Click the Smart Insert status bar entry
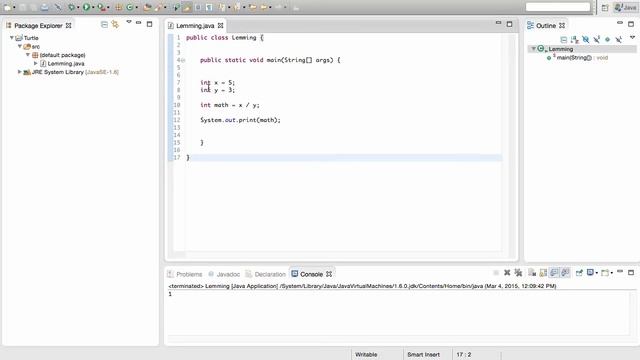Image resolution: width=640 pixels, height=360 pixels. pos(423,355)
